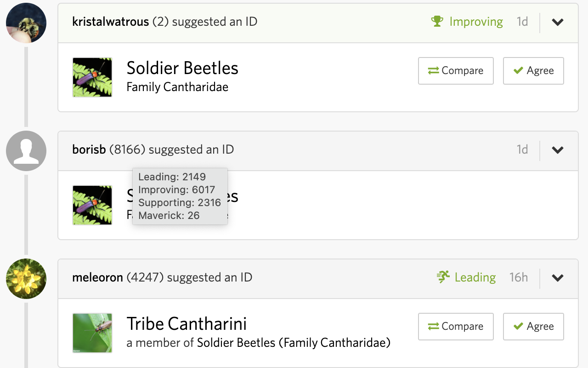
Task: Open the chevron menu on meleoron's identification
Action: [557, 278]
